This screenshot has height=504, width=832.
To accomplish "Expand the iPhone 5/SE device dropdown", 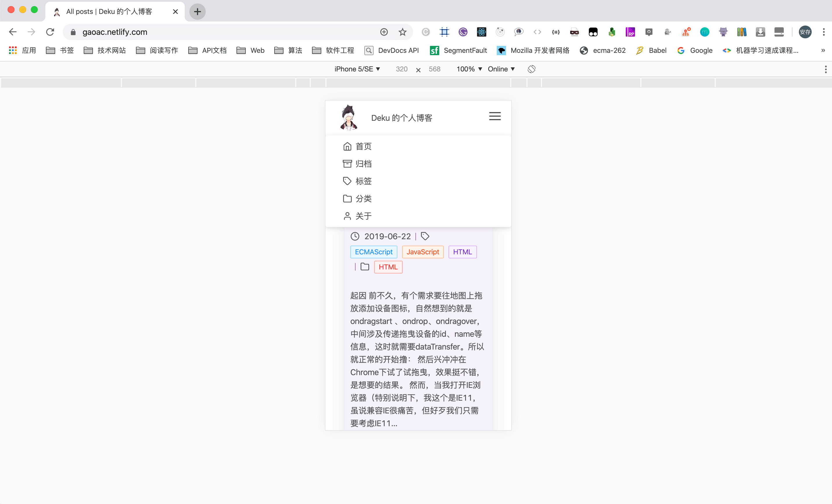I will pyautogui.click(x=357, y=69).
